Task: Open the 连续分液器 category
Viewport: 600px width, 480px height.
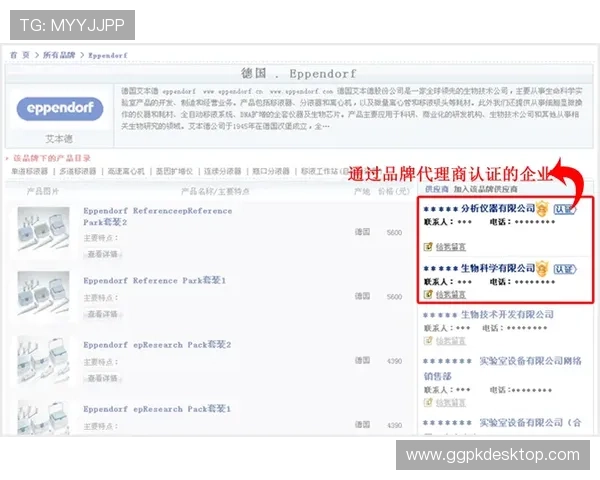Action: 223,171
